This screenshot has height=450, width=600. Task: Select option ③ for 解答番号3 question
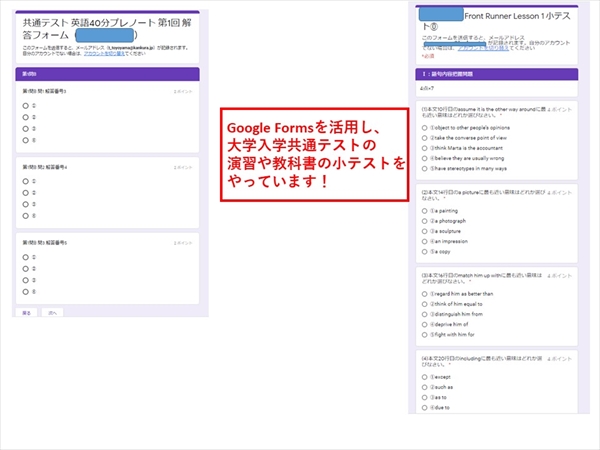26,129
